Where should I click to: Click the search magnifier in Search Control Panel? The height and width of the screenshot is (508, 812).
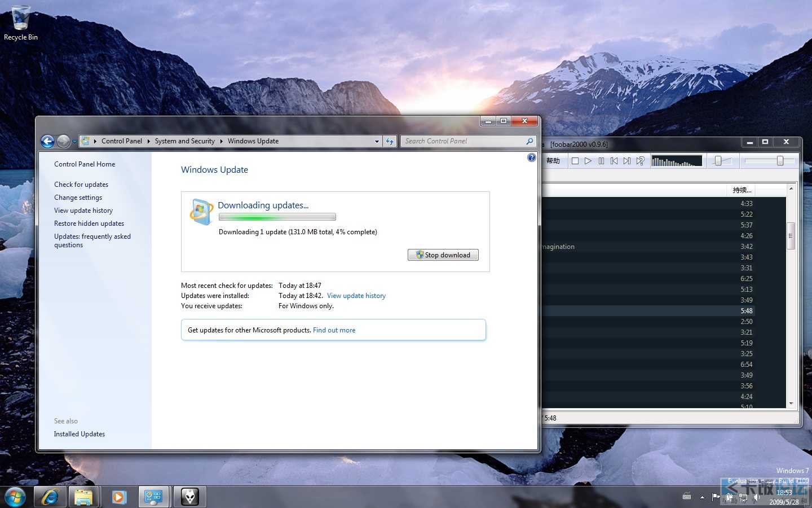529,141
